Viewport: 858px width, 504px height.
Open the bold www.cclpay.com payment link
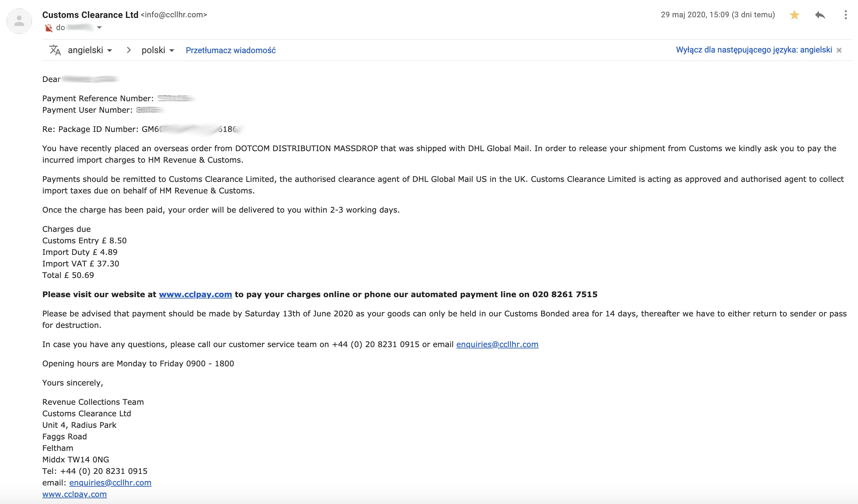[195, 294]
